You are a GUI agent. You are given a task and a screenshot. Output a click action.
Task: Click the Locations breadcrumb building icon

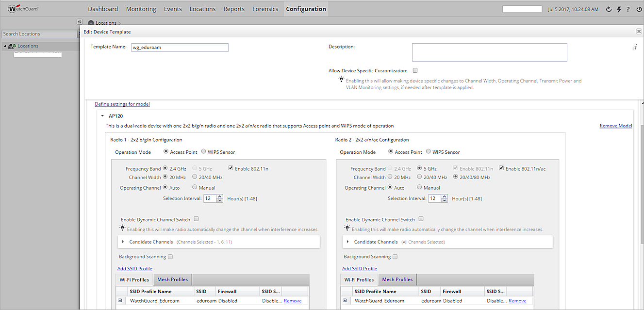coord(91,23)
